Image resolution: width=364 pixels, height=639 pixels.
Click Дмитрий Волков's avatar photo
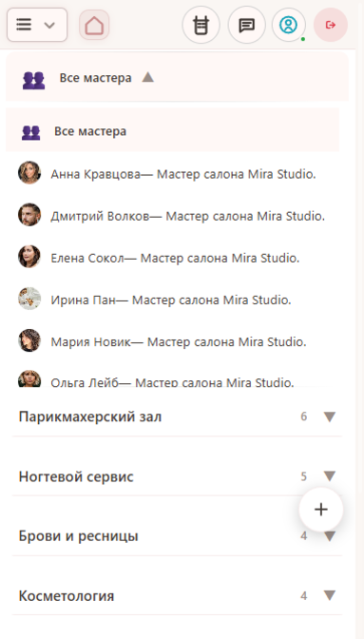point(29,215)
